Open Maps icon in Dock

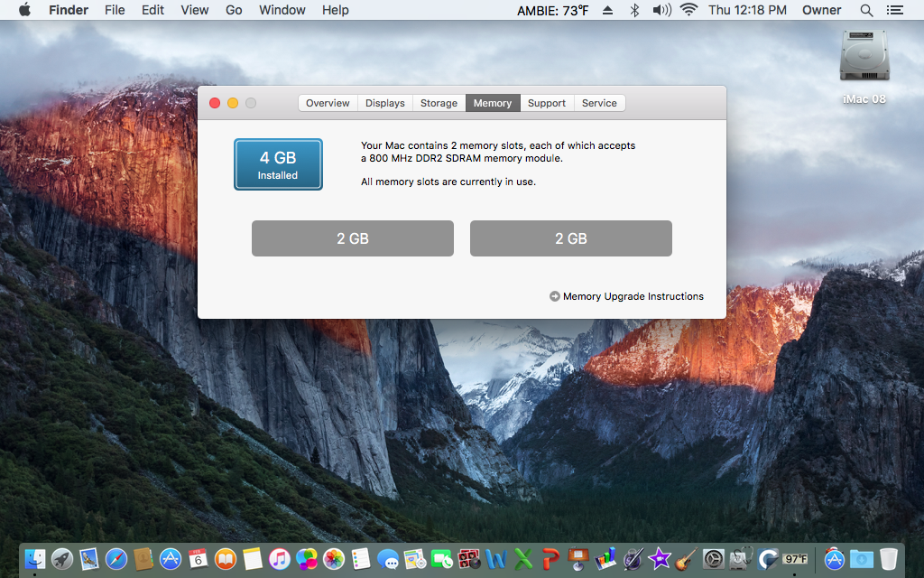[415, 558]
